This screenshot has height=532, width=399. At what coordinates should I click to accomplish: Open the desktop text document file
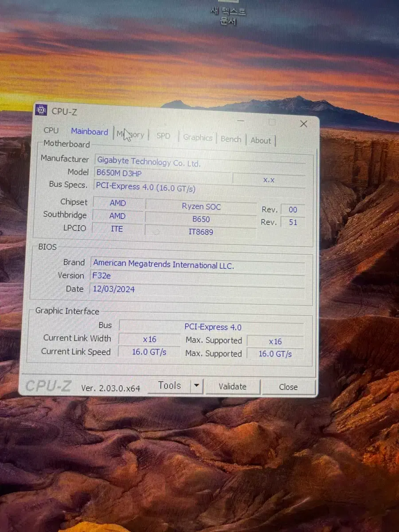(228, 13)
